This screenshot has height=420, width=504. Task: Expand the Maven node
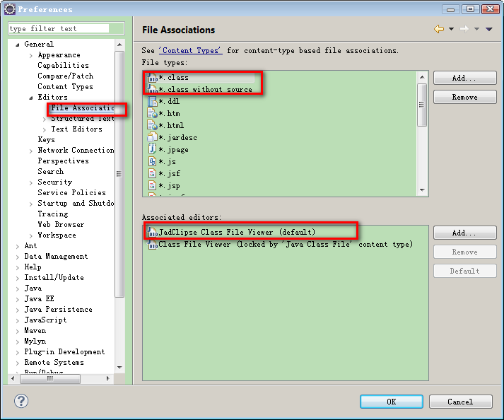[x=18, y=331]
